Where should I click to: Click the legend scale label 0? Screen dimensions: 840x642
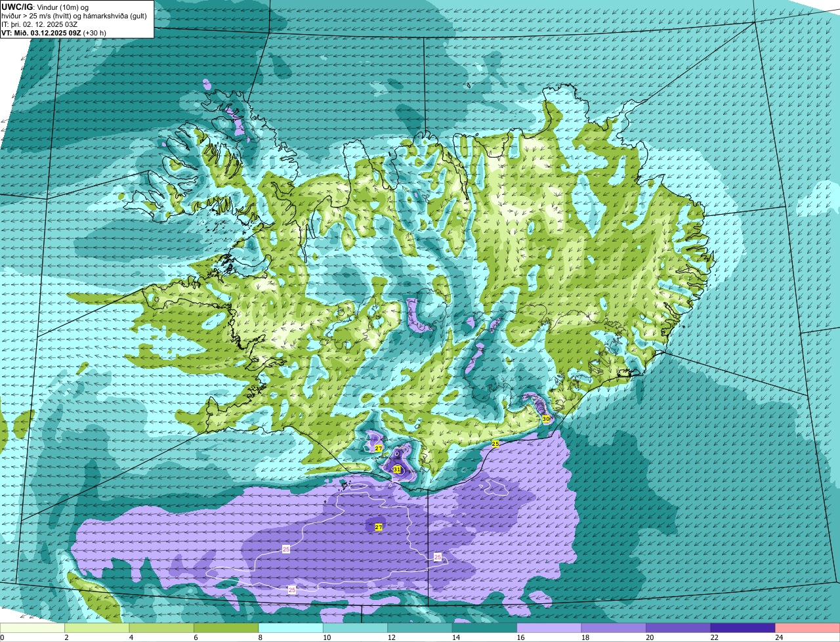pos(2,637)
